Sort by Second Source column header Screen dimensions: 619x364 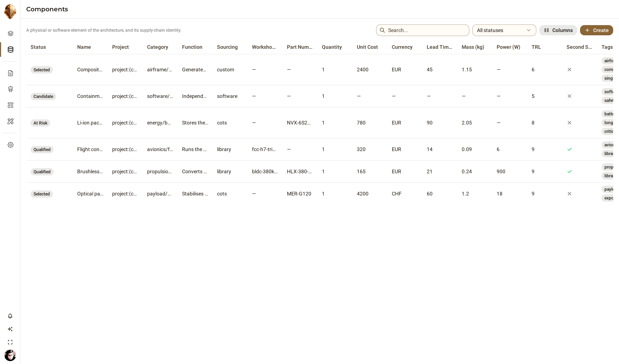pyautogui.click(x=579, y=47)
